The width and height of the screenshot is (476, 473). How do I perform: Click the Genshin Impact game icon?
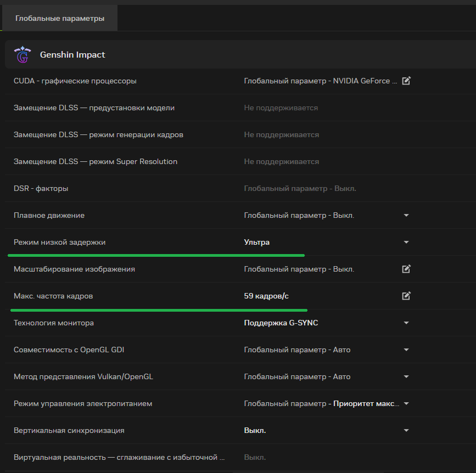click(x=23, y=54)
